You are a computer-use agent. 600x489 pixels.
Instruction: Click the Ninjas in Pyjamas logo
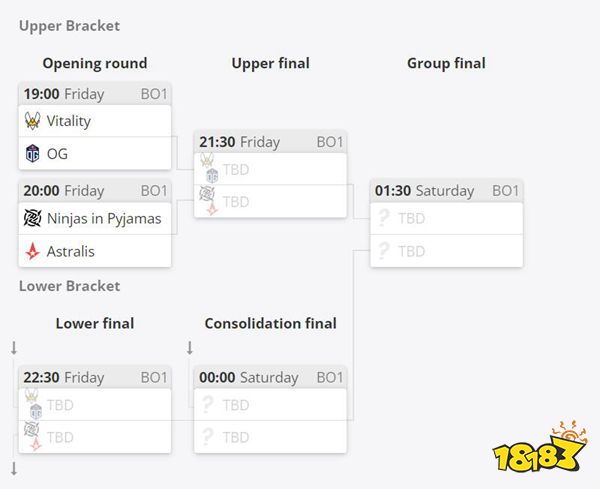[33, 218]
